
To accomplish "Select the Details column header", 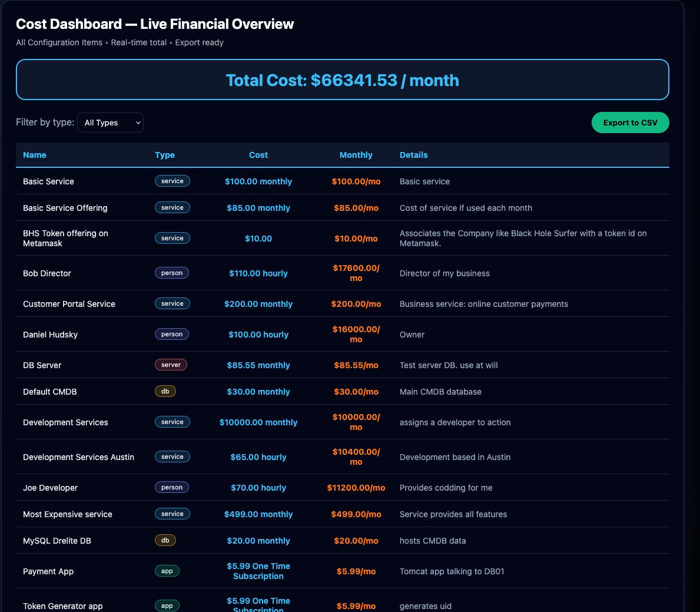I will click(413, 155).
